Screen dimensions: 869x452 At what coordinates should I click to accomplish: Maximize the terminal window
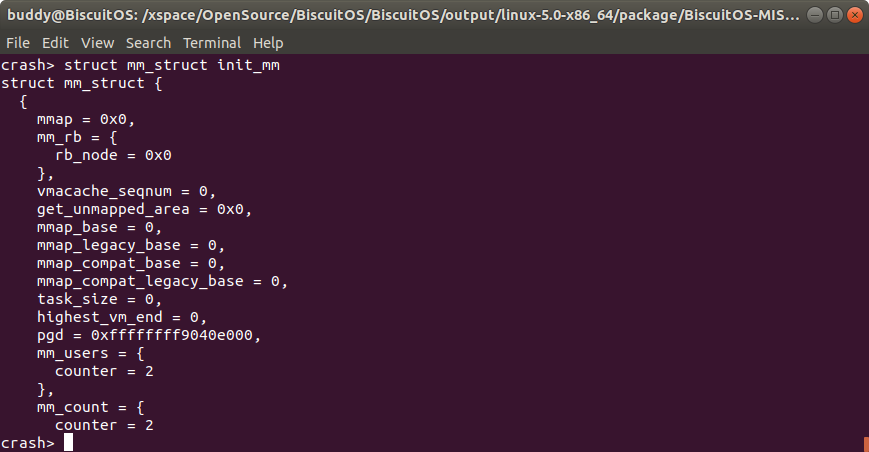(x=832, y=15)
